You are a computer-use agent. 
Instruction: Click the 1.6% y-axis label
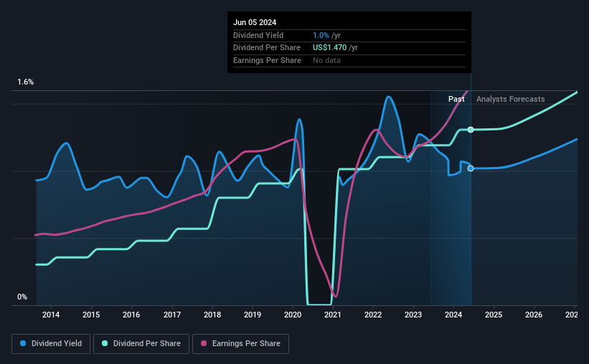(x=26, y=82)
